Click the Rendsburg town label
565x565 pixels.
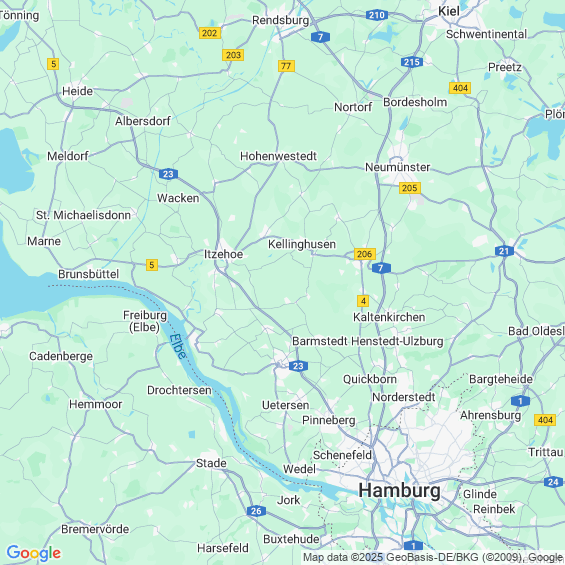click(x=280, y=20)
